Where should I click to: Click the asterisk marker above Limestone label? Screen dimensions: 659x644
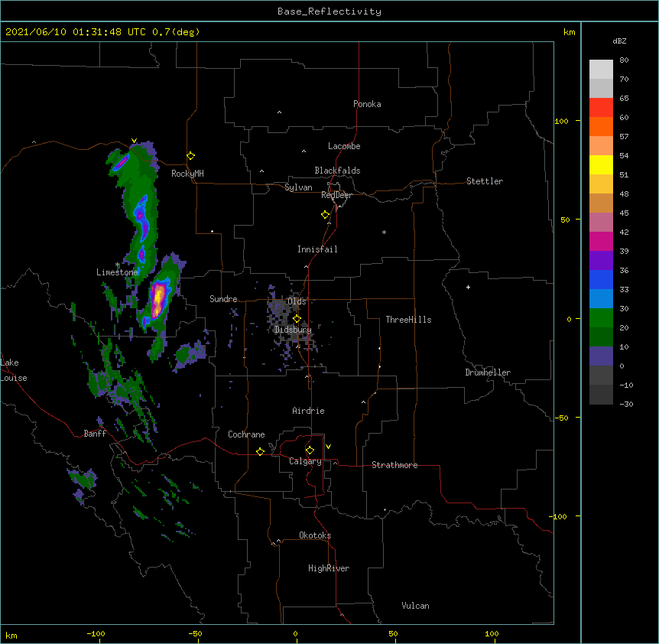(x=117, y=265)
